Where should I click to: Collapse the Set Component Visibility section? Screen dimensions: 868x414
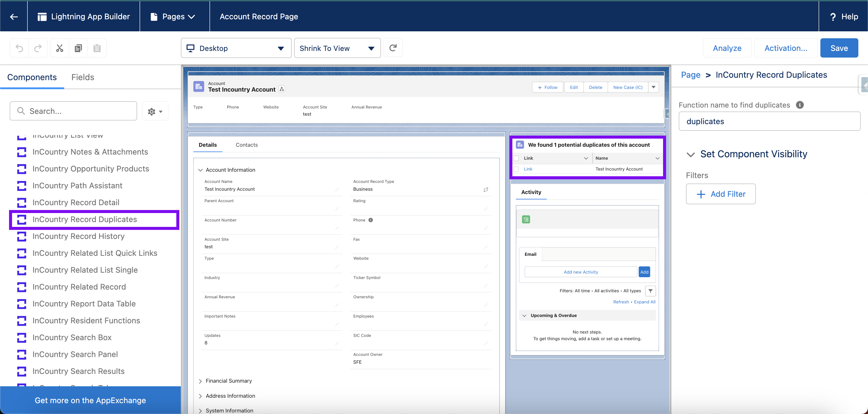[690, 154]
